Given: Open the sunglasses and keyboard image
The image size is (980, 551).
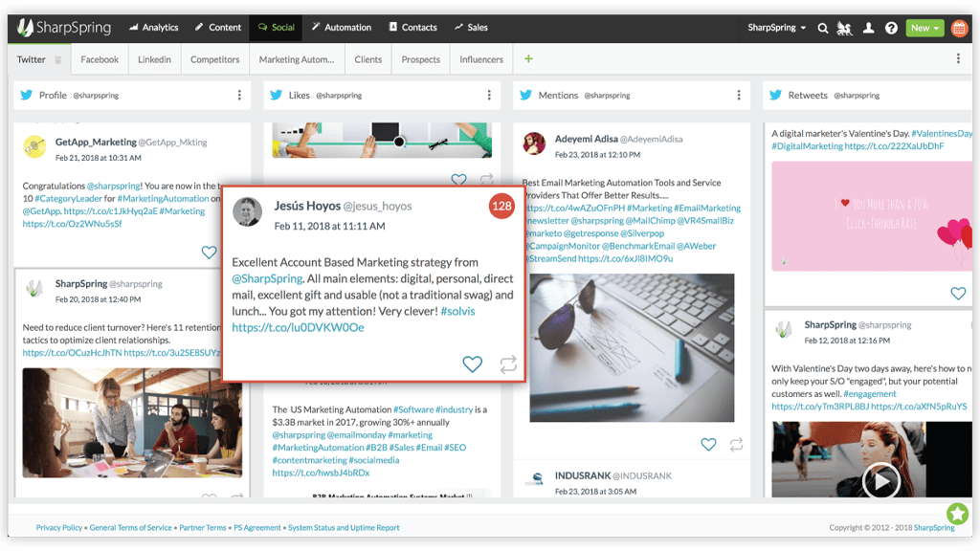Looking at the screenshot, I should 632,348.
